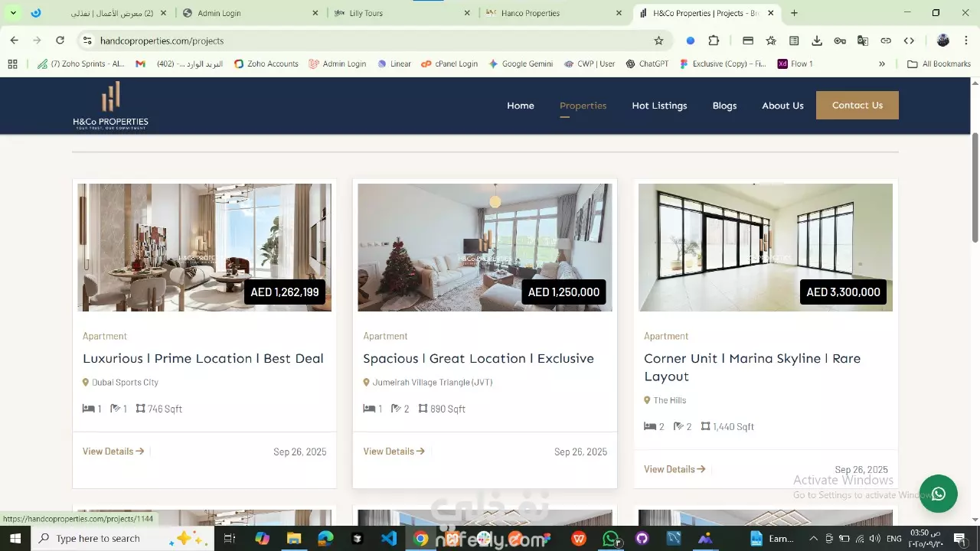980x551 pixels.
Task: Click the ENG language indicator in taskbar
Action: (894, 539)
